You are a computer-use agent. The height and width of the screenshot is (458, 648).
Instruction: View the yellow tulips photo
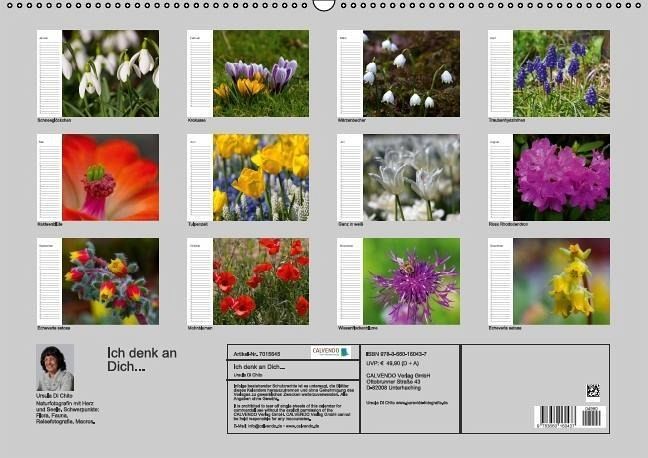pos(261,177)
